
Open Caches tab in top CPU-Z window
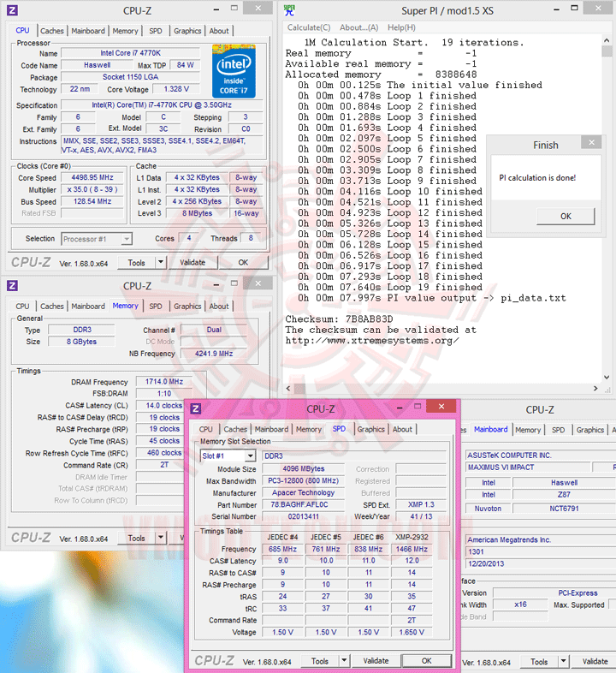[x=52, y=31]
